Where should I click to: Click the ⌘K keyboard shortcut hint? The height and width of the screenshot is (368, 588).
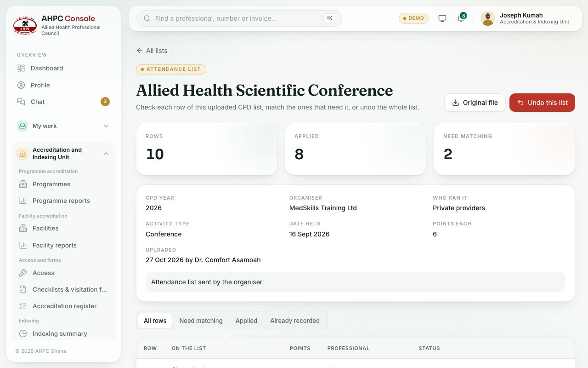[x=329, y=18]
